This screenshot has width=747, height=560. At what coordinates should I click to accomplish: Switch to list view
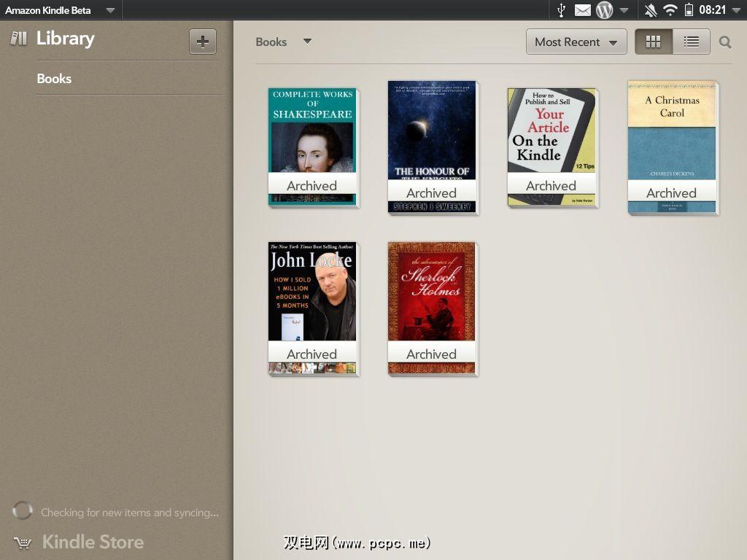pyautogui.click(x=692, y=42)
